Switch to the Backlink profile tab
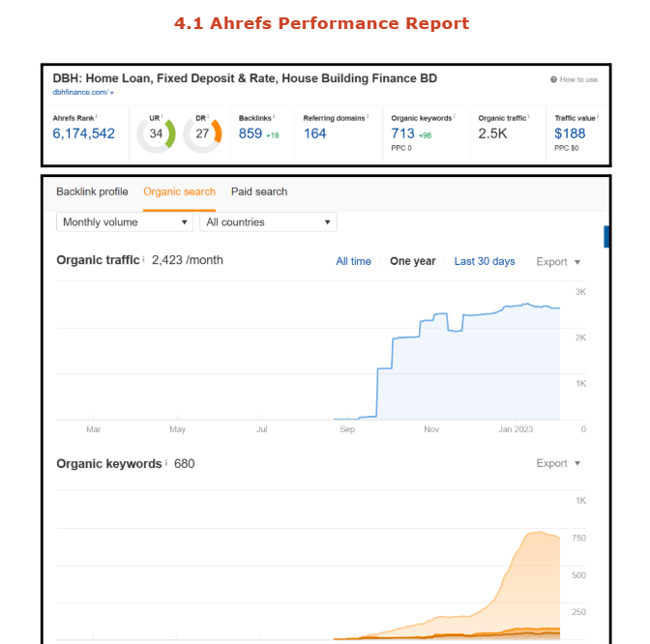The height and width of the screenshot is (644, 650). pos(92,191)
